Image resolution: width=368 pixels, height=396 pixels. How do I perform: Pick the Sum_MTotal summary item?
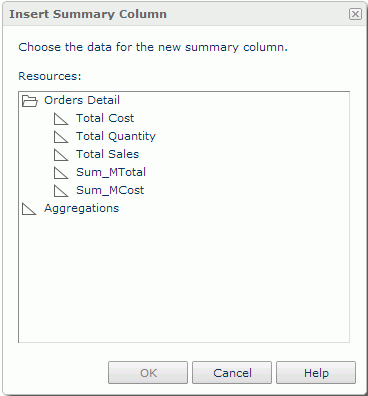point(111,172)
